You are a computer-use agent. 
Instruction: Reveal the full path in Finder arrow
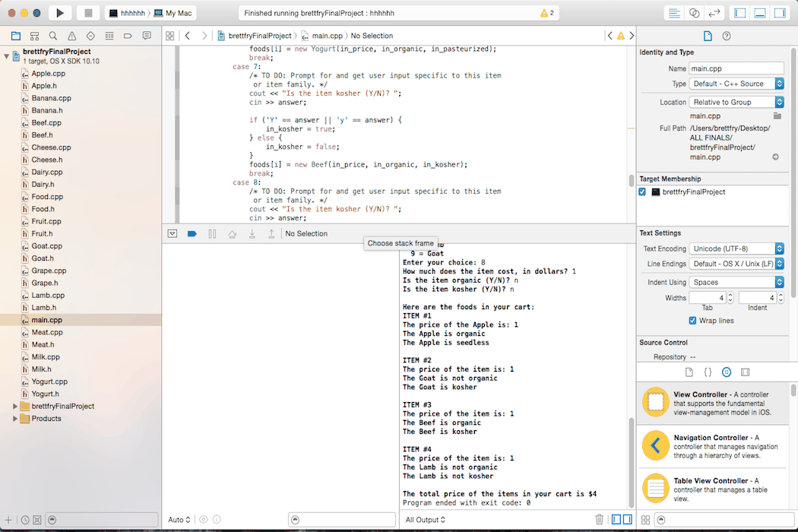(x=776, y=157)
